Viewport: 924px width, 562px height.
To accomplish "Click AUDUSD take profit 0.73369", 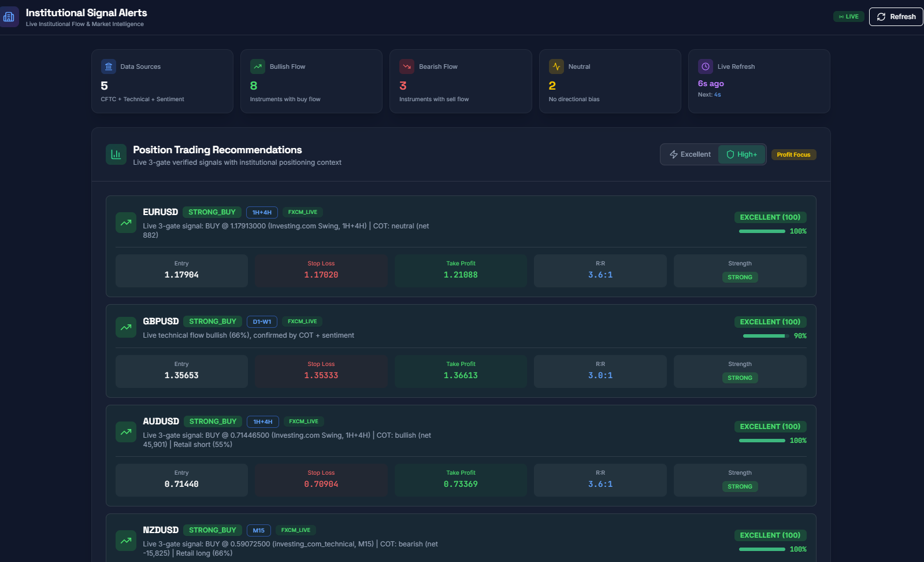I will 461,484.
